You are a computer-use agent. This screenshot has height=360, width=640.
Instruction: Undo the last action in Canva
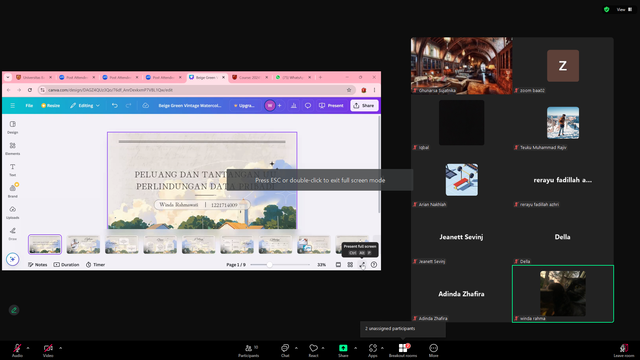tap(115, 106)
